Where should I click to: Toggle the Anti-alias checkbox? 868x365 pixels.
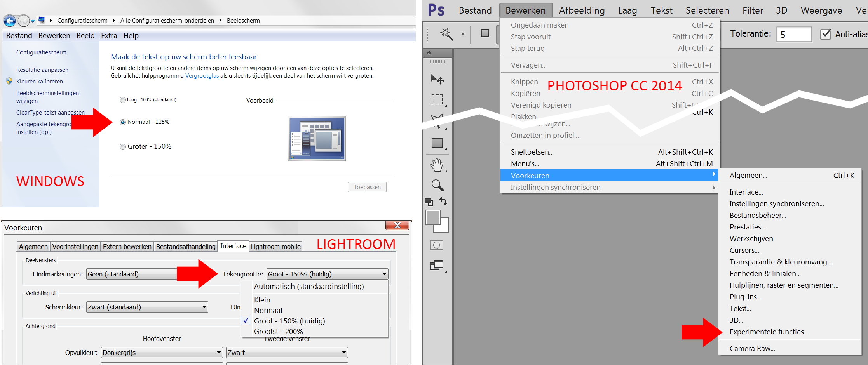coord(825,34)
